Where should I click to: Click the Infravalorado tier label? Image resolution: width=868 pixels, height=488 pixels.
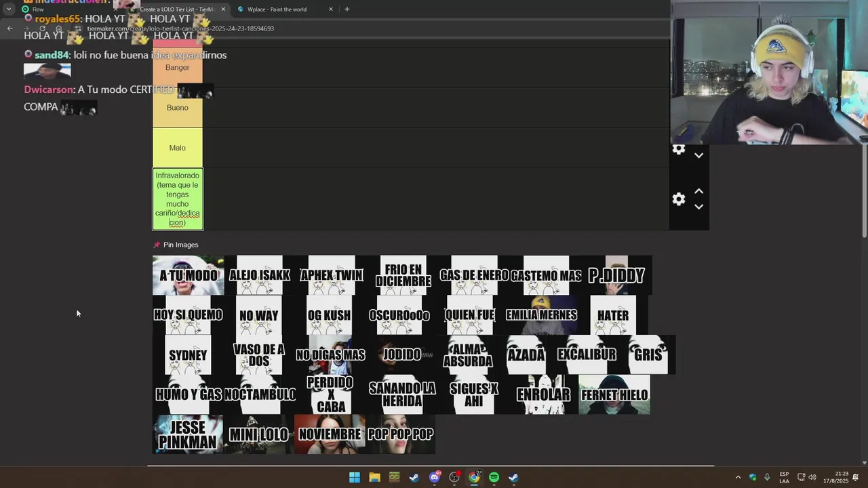178,199
